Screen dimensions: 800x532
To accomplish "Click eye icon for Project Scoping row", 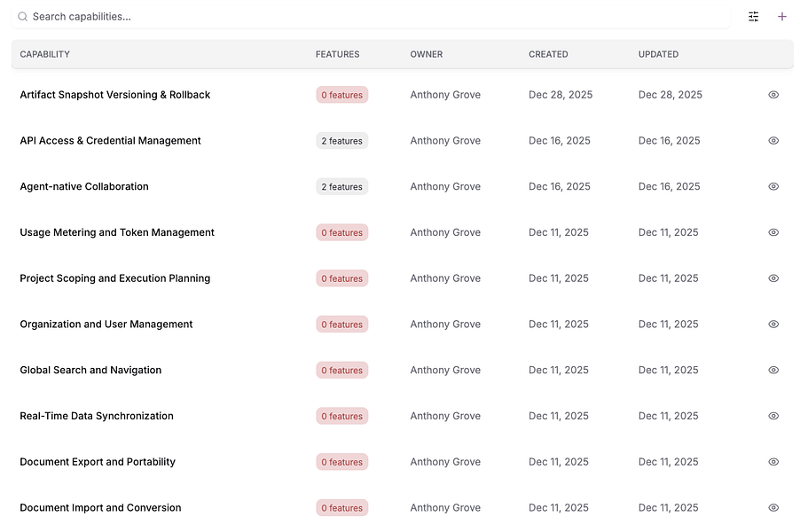I will click(773, 278).
